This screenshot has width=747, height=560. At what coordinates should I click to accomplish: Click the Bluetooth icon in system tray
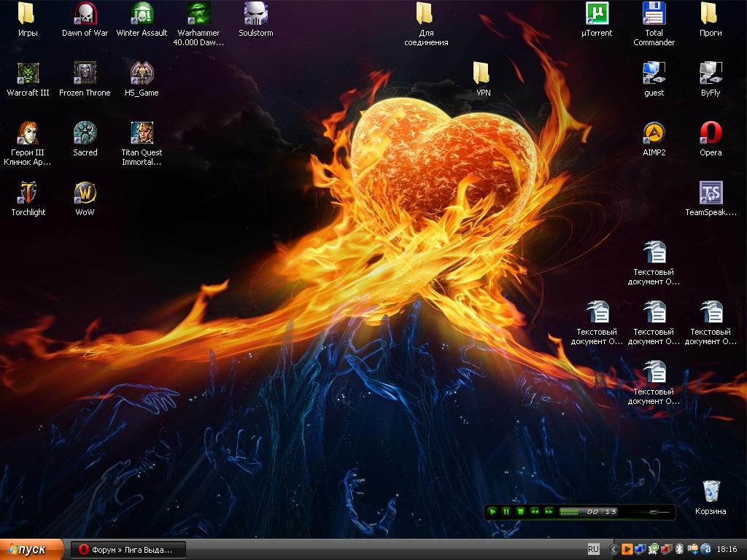click(x=678, y=549)
